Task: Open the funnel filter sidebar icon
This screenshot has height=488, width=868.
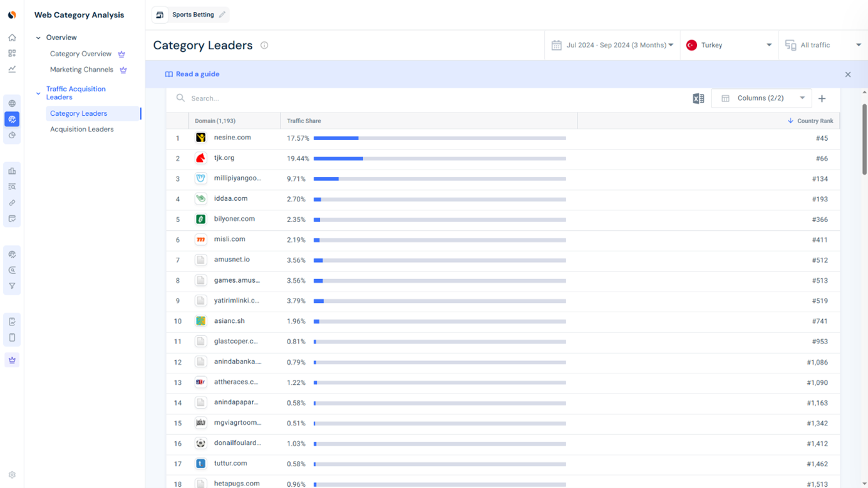Action: [12, 286]
